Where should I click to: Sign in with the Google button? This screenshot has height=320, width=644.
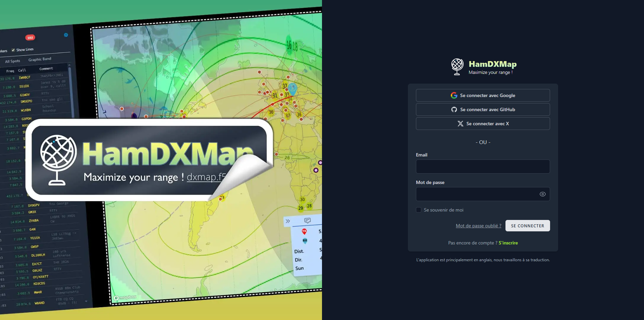pos(483,95)
